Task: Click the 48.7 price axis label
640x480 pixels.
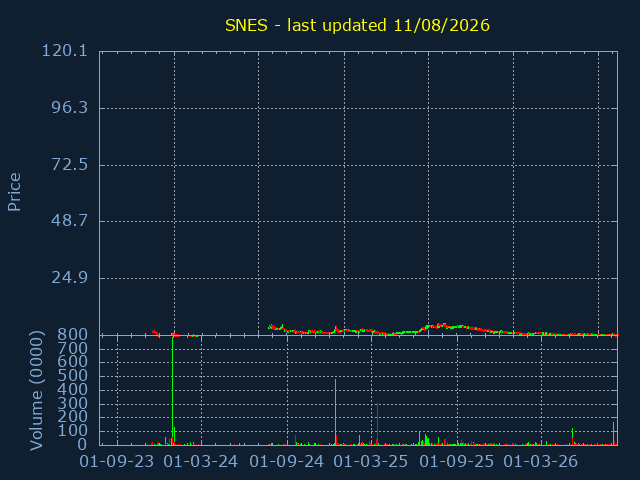Action: (x=69, y=221)
